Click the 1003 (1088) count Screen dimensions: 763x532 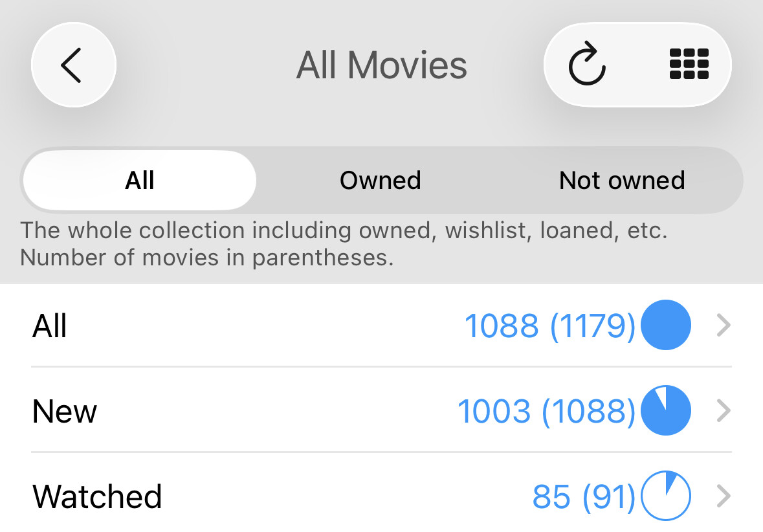point(546,411)
